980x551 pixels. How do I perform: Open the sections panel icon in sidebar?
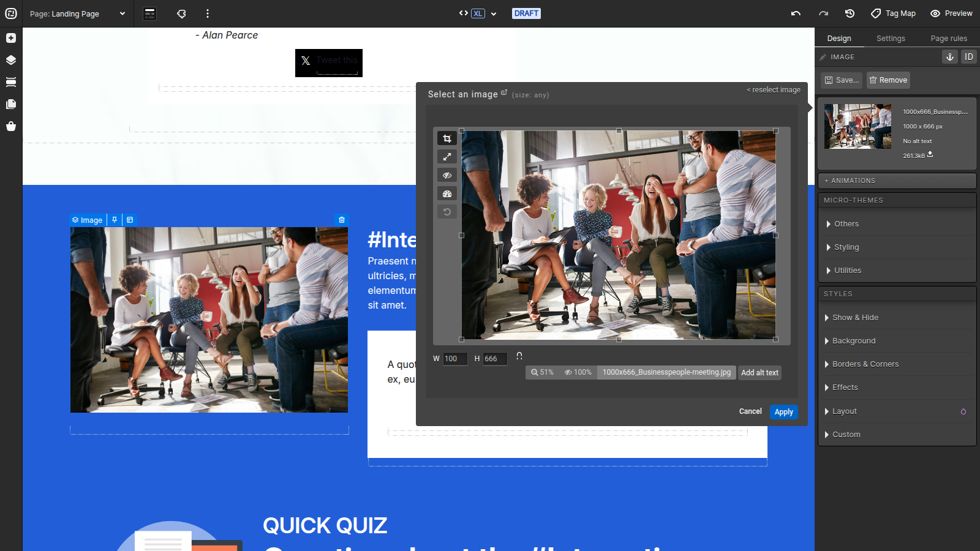pyautogui.click(x=11, y=82)
